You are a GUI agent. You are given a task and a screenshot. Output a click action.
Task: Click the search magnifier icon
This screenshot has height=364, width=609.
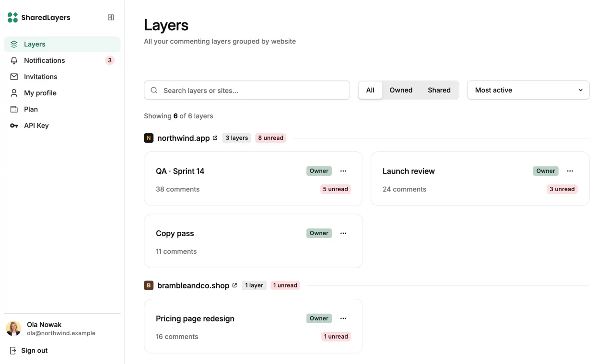pyautogui.click(x=154, y=90)
